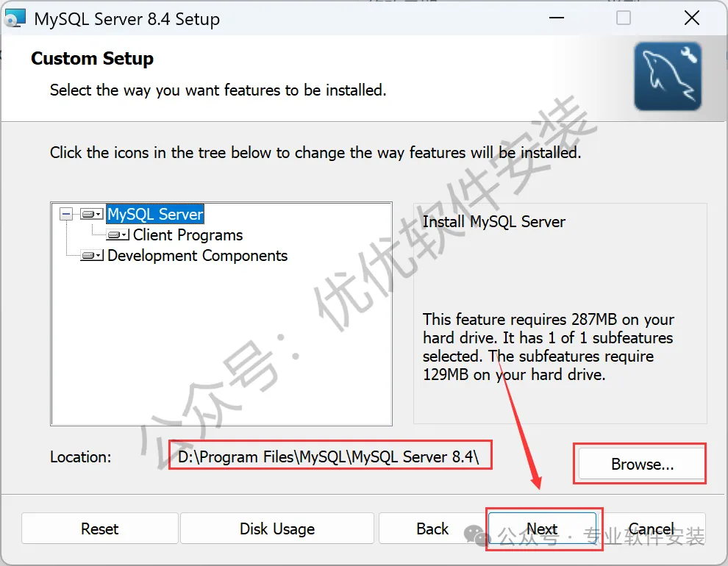This screenshot has height=566, width=728.
Task: Click empty area in feature tree box
Action: (221, 348)
